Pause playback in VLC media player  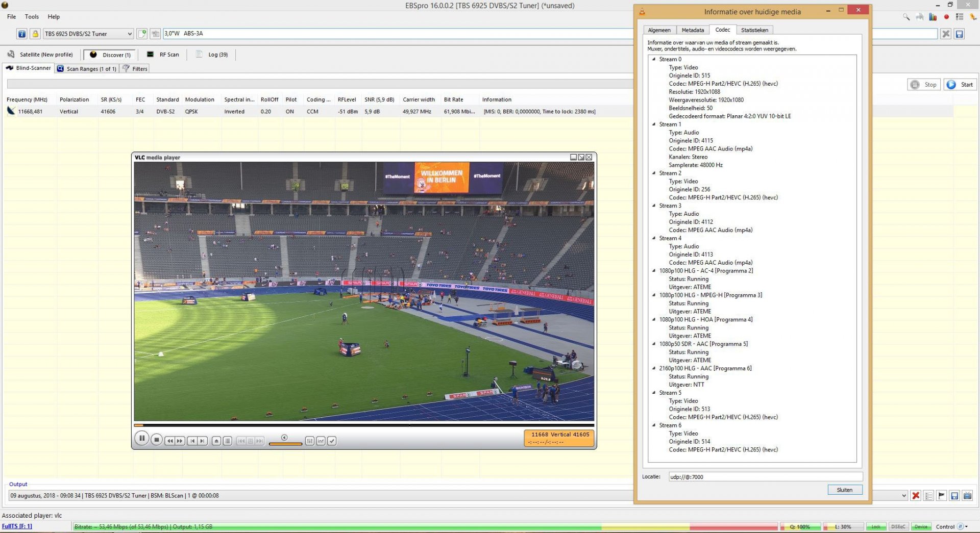click(142, 439)
